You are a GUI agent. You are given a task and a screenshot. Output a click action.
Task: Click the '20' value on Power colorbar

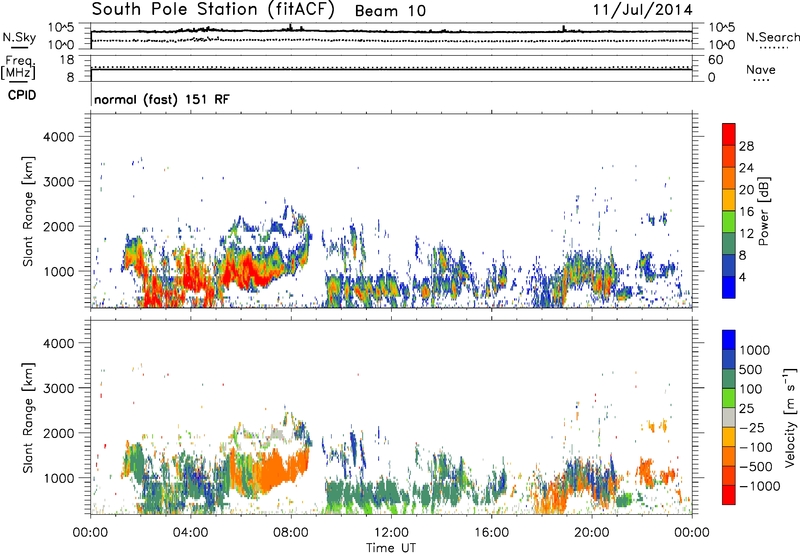(746, 190)
